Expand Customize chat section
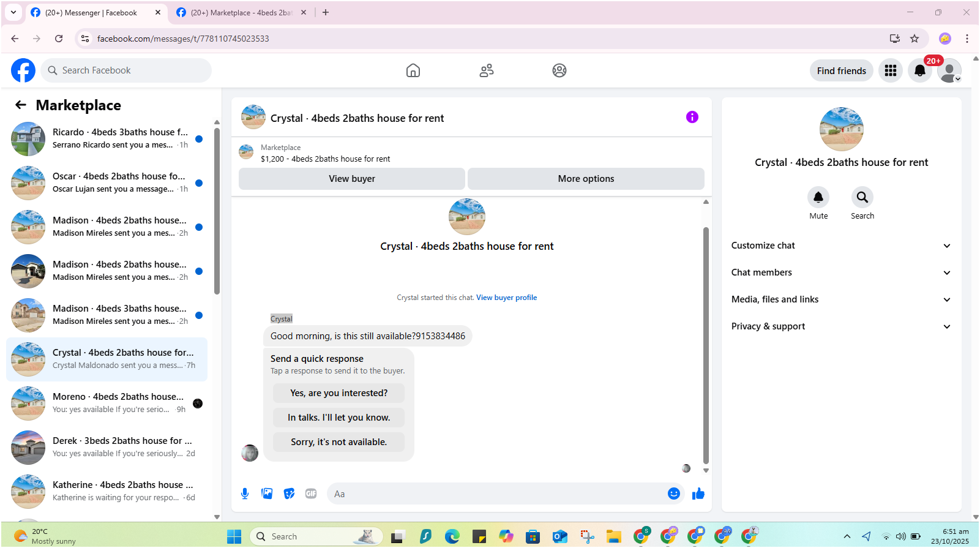The image size is (980, 548). (x=842, y=246)
